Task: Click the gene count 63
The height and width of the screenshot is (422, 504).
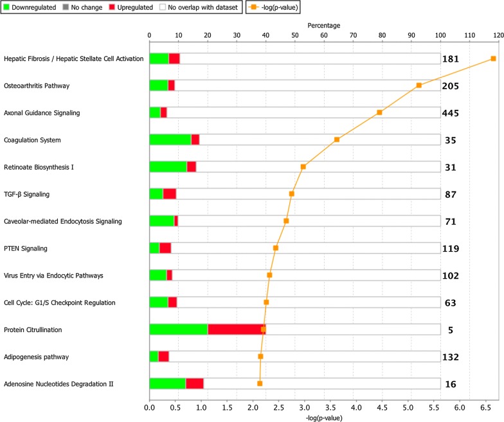Action: pos(450,303)
